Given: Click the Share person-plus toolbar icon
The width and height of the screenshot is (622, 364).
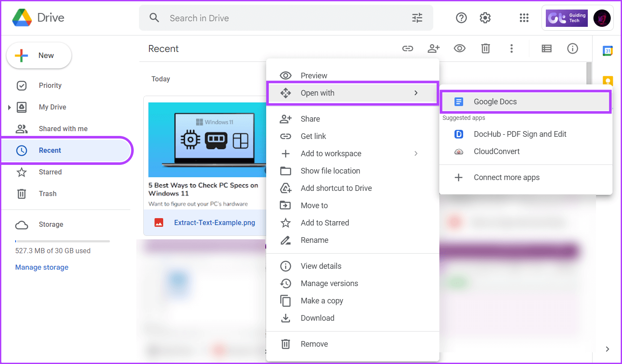Looking at the screenshot, I should 434,48.
